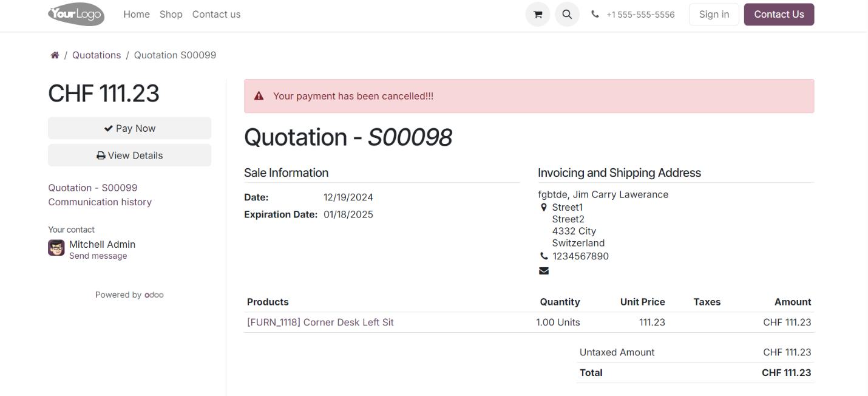Select the phone icon next to +1 555-555-5556
The width and height of the screenshot is (868, 396).
click(595, 14)
